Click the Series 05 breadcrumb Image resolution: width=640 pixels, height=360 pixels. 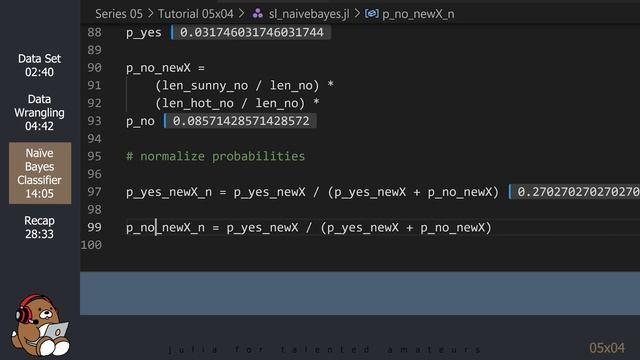(119, 14)
